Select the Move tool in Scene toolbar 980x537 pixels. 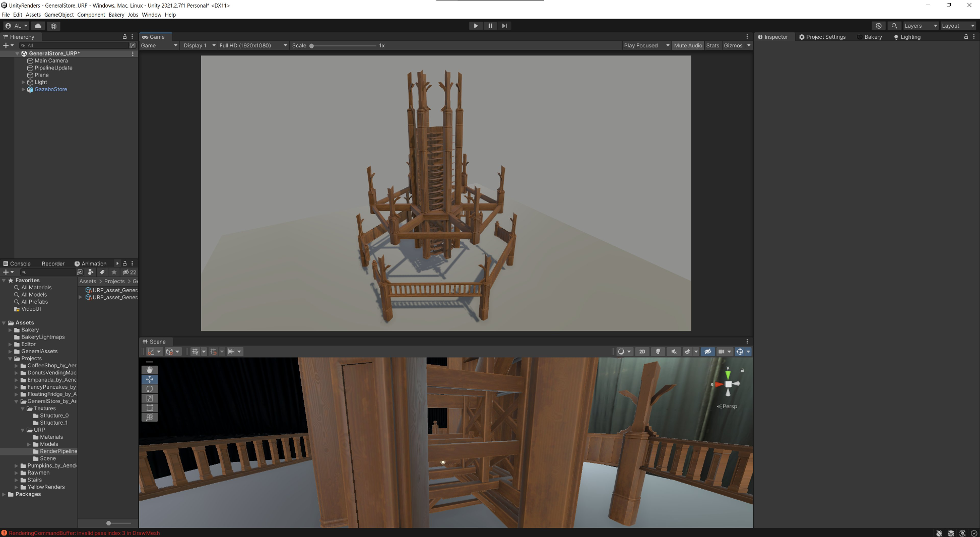click(150, 379)
